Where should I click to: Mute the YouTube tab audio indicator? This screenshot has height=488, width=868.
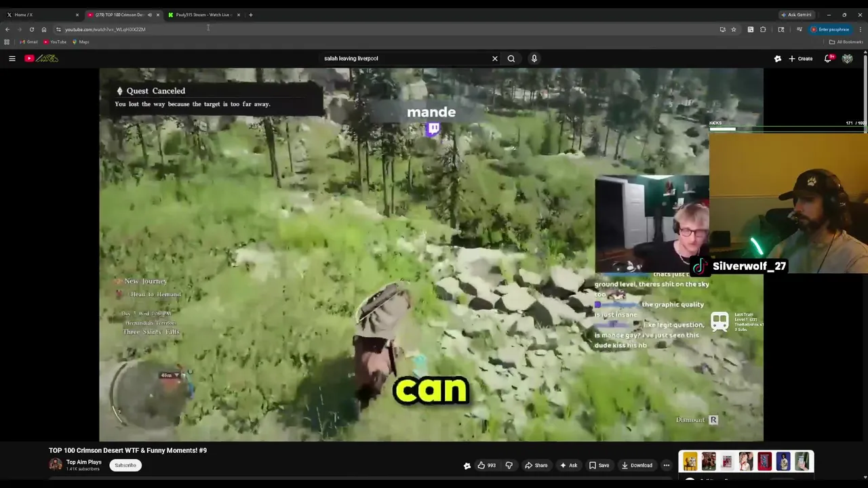(149, 14)
